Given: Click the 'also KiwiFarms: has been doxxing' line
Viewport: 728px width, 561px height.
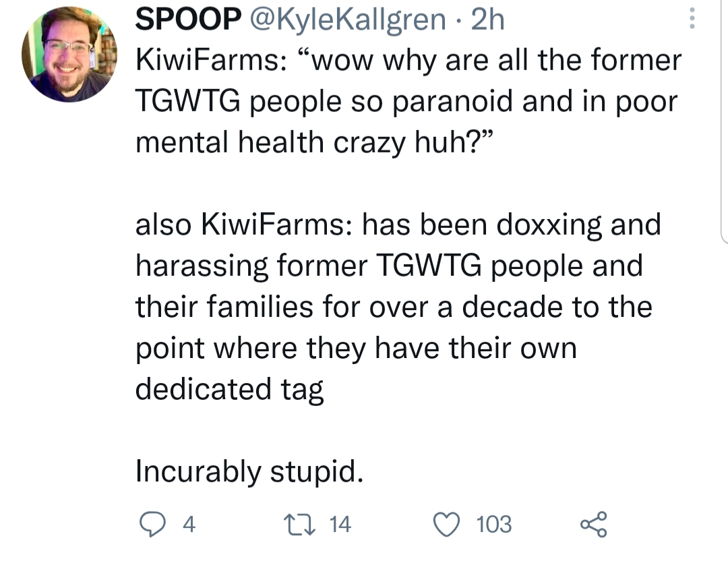Looking at the screenshot, I should point(398,225).
